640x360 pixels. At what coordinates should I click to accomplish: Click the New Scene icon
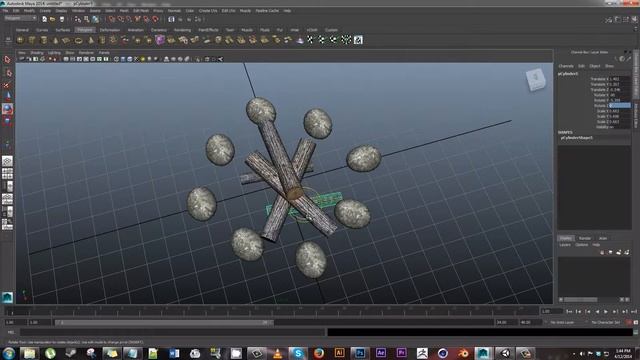(x=44, y=19)
